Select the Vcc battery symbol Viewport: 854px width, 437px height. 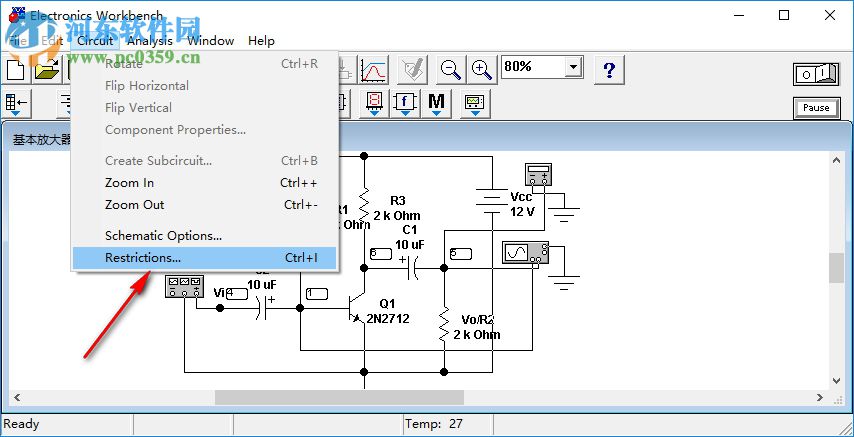pos(492,199)
